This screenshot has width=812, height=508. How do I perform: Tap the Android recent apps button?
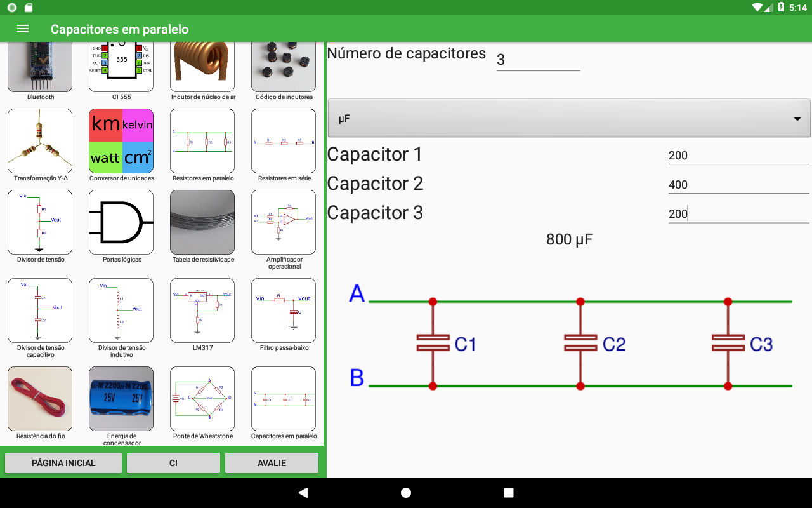tap(508, 493)
